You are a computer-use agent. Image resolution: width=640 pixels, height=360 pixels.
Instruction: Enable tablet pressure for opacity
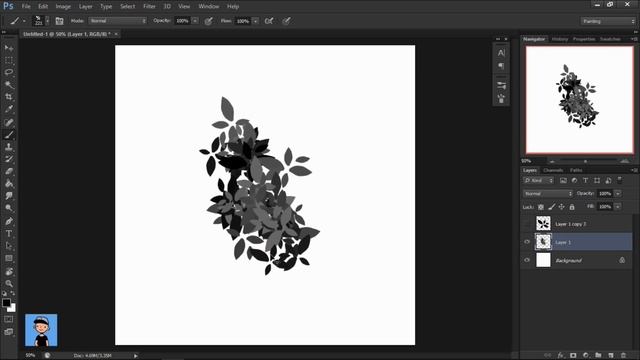tap(209, 21)
